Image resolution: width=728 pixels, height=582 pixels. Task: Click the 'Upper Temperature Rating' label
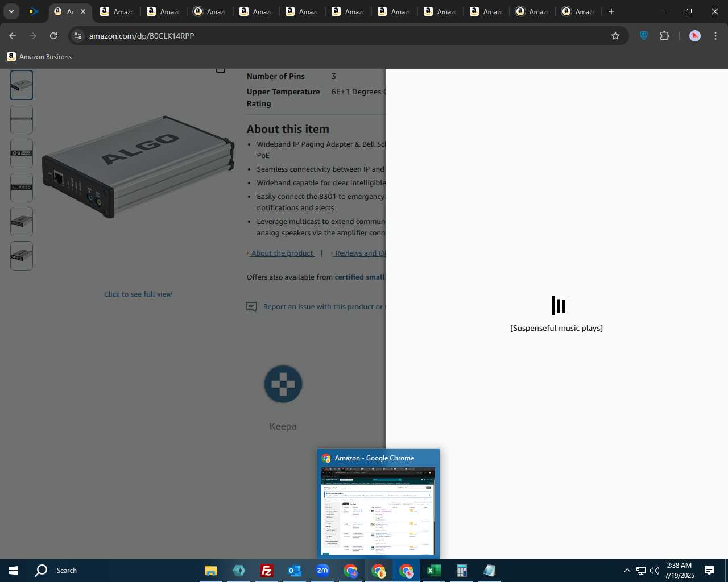click(283, 98)
